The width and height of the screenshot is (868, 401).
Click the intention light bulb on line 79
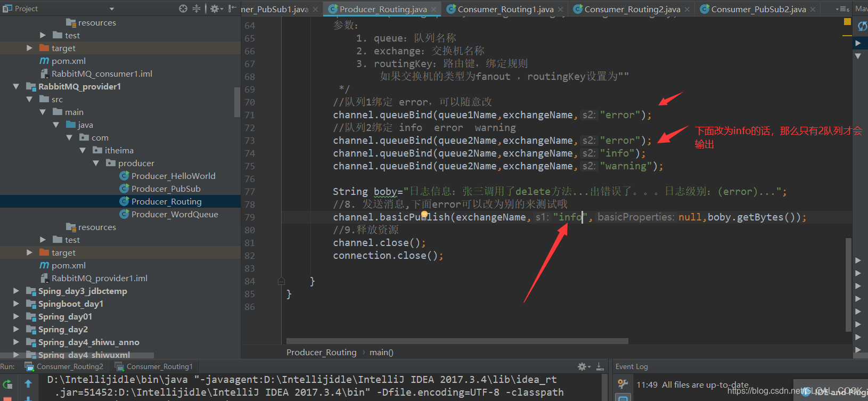click(x=424, y=214)
